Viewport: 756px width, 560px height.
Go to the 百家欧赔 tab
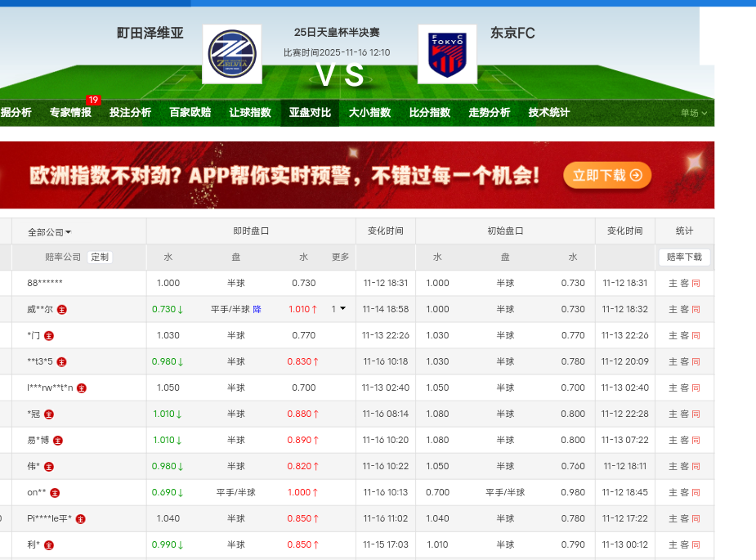(190, 113)
